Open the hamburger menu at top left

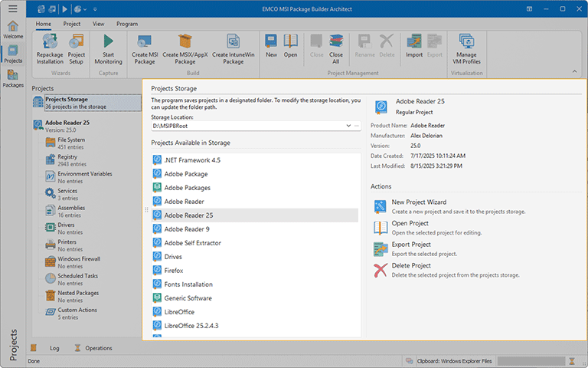[x=12, y=8]
